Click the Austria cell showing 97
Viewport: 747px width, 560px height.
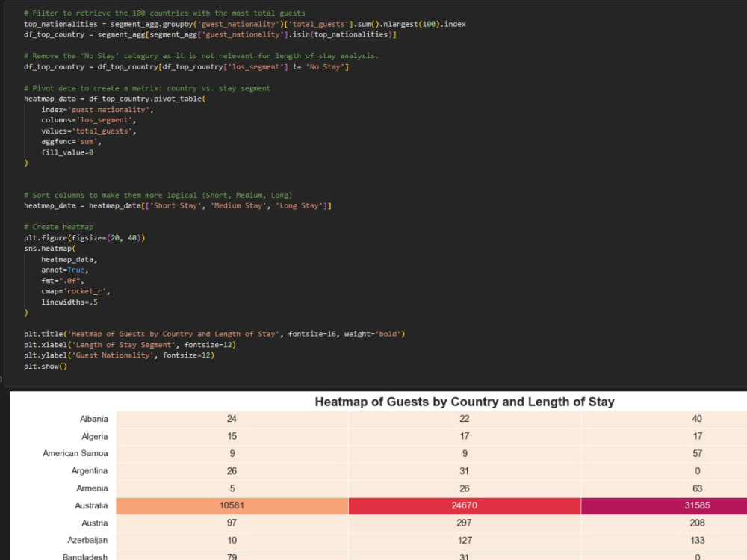click(232, 523)
